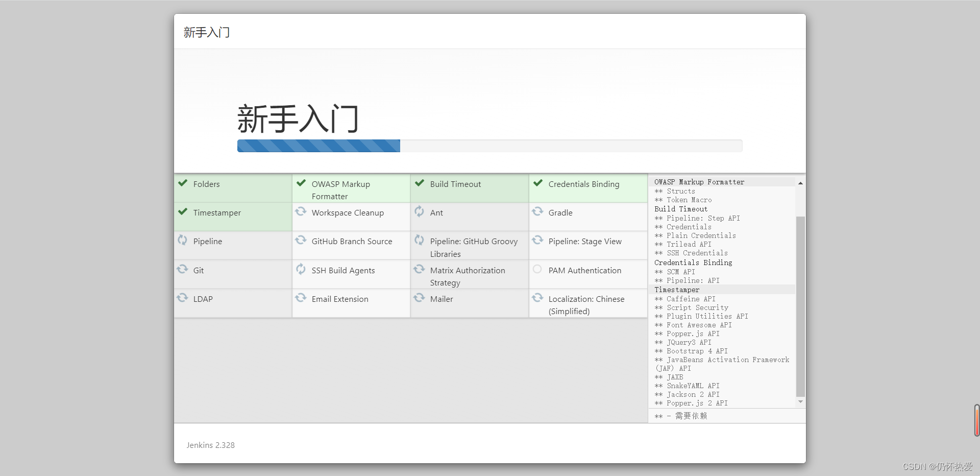Click the Ant plugin install icon
Viewport: 980px width, 476px height.
[x=419, y=211]
